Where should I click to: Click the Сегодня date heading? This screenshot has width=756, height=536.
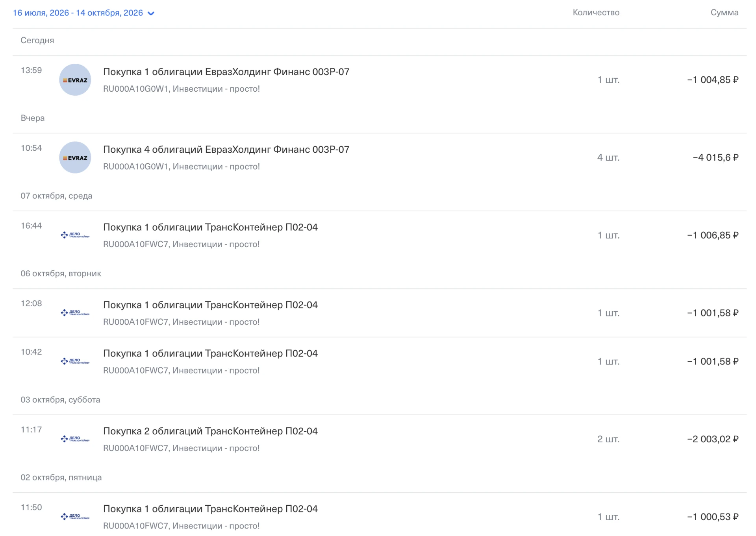pos(37,41)
